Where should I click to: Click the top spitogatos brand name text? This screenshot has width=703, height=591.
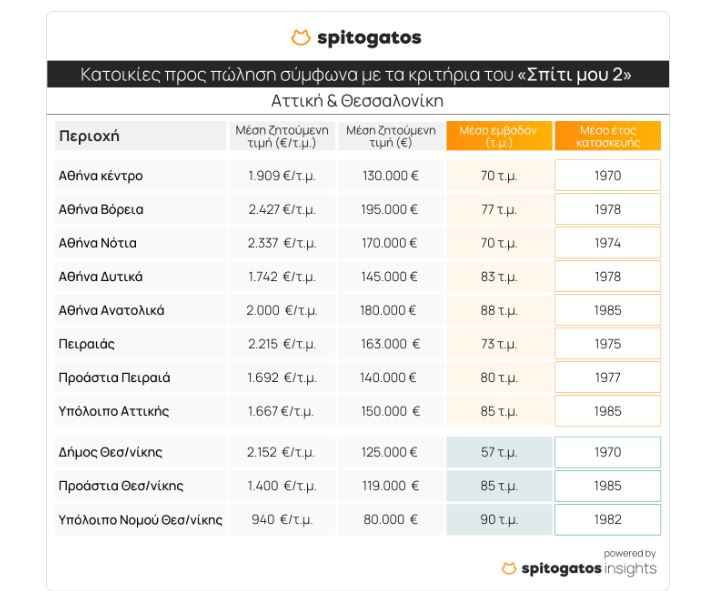coord(369,38)
